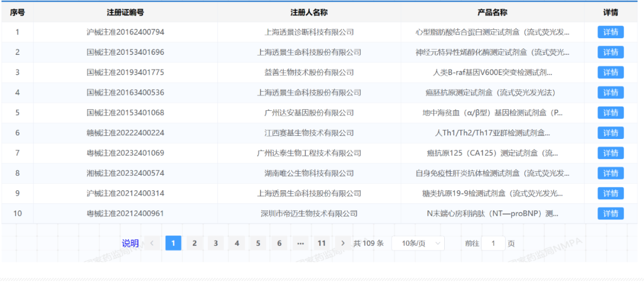Jump to page 5 in pagination
644x291 pixels.
click(x=258, y=243)
